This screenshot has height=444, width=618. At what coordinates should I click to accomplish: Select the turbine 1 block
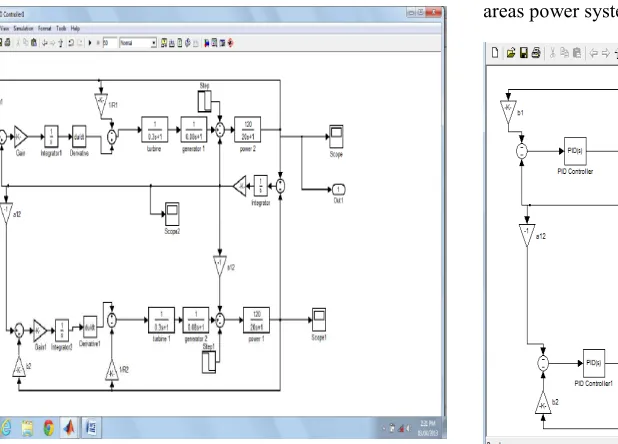161,320
